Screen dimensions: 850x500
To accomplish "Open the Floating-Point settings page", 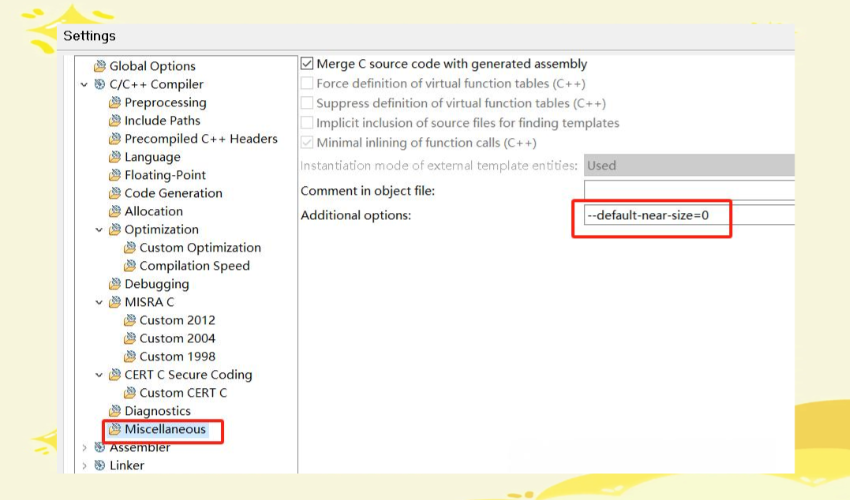I will click(x=165, y=175).
